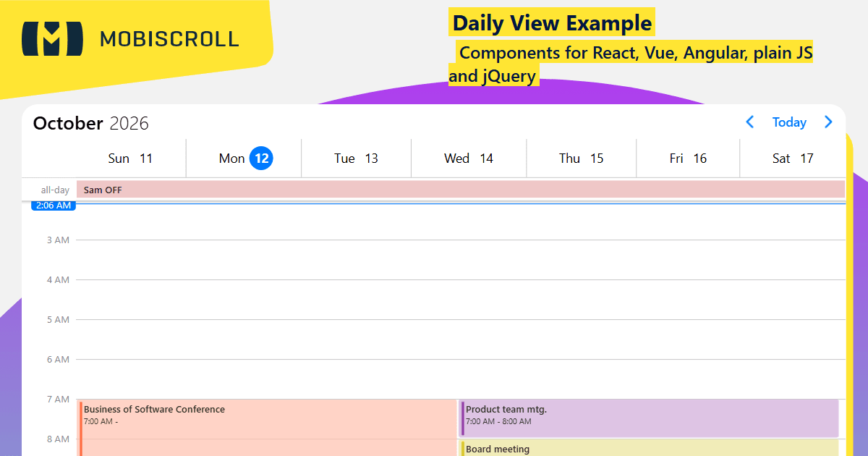Click the 3 AM time label
The height and width of the screenshot is (456, 868).
(58, 240)
